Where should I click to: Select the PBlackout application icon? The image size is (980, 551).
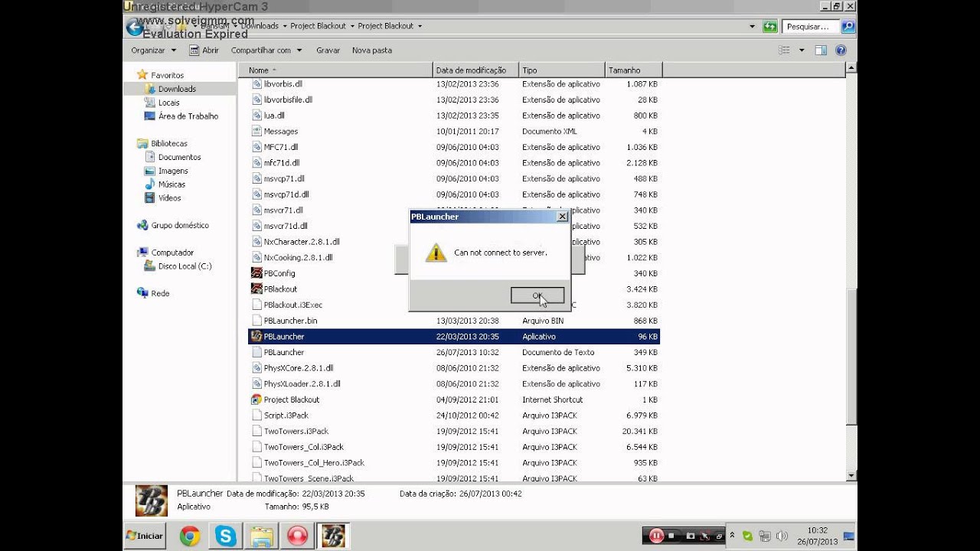[x=257, y=289]
